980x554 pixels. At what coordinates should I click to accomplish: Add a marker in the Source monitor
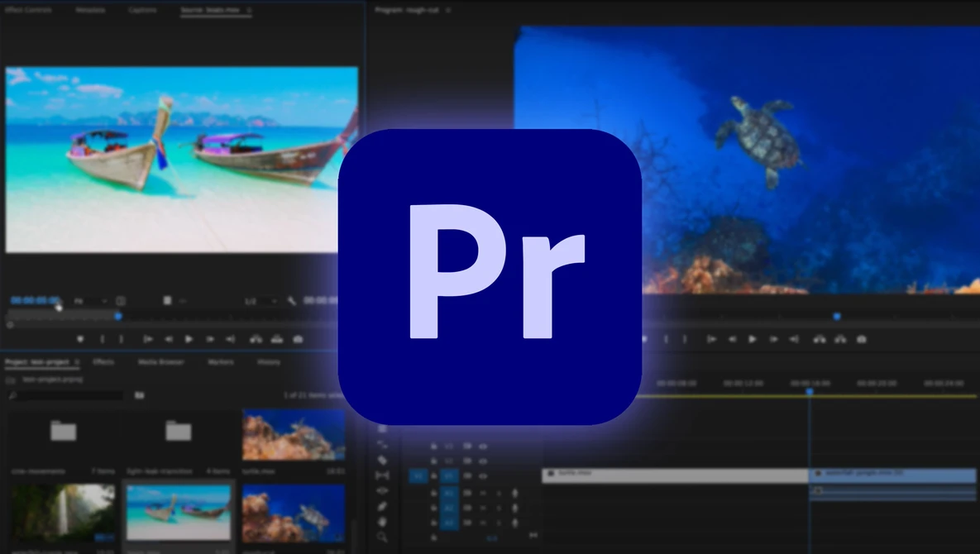click(80, 339)
